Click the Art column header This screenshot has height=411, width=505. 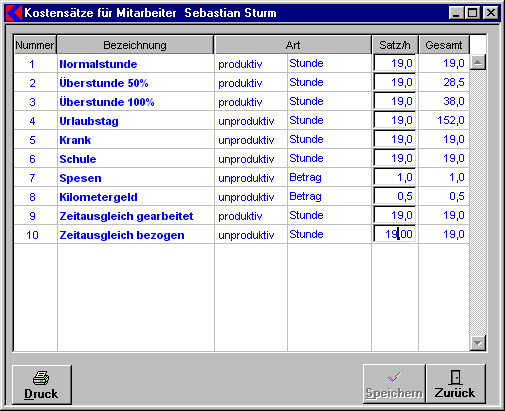point(293,45)
